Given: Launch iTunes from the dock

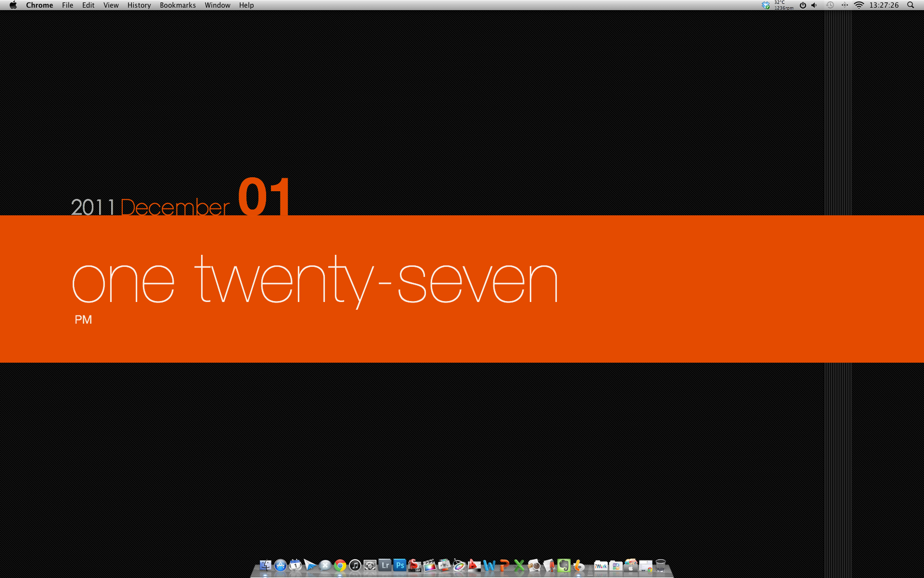Looking at the screenshot, I should click(x=355, y=565).
